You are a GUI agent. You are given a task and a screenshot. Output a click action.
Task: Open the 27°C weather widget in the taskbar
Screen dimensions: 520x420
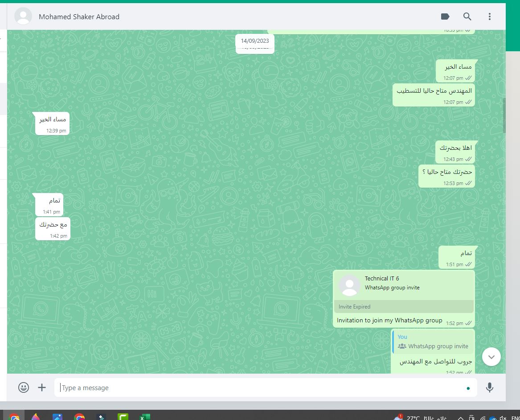421,417
